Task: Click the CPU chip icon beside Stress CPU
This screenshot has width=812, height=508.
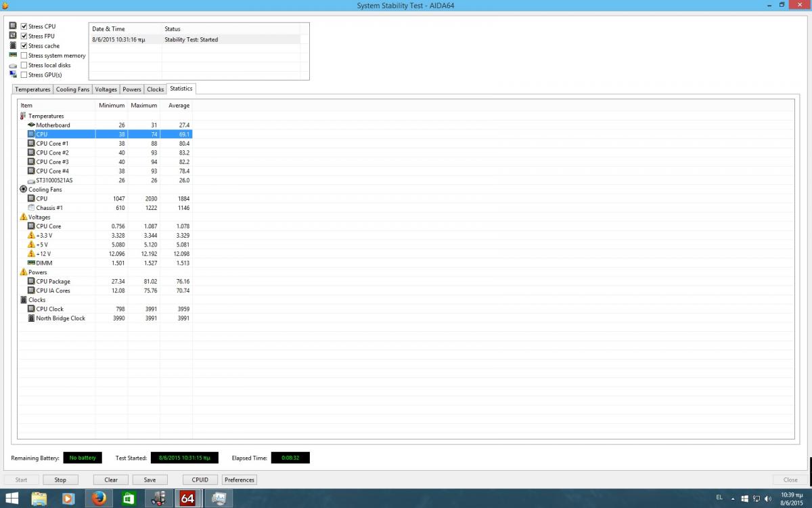Action: coord(13,26)
